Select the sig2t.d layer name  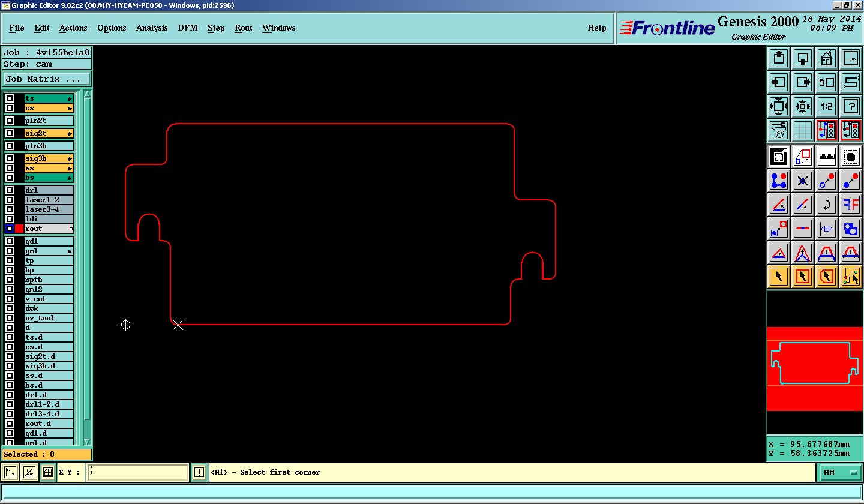[x=49, y=356]
